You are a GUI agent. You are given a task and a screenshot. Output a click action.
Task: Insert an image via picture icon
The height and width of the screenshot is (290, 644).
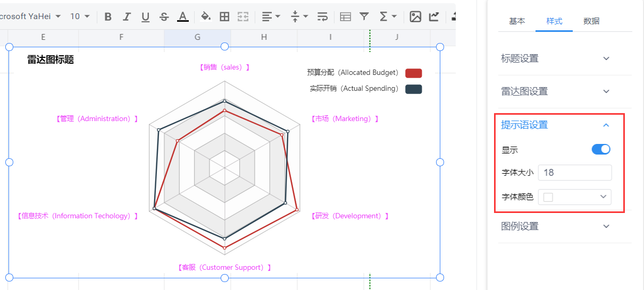coord(415,16)
